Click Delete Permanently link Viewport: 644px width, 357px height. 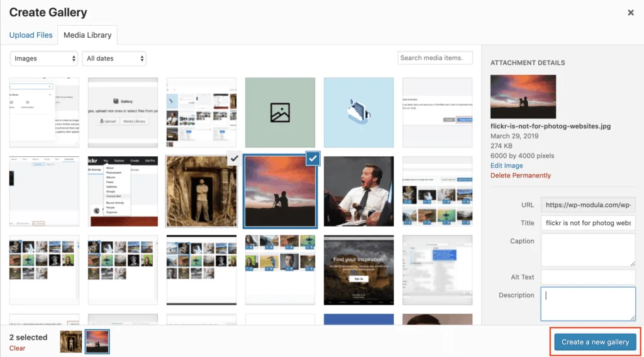(x=520, y=176)
